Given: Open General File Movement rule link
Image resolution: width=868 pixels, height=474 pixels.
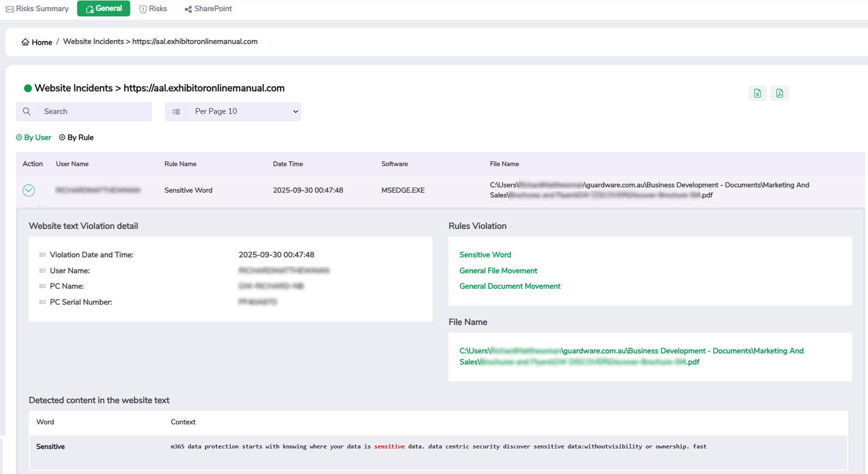Looking at the screenshot, I should coord(498,271).
